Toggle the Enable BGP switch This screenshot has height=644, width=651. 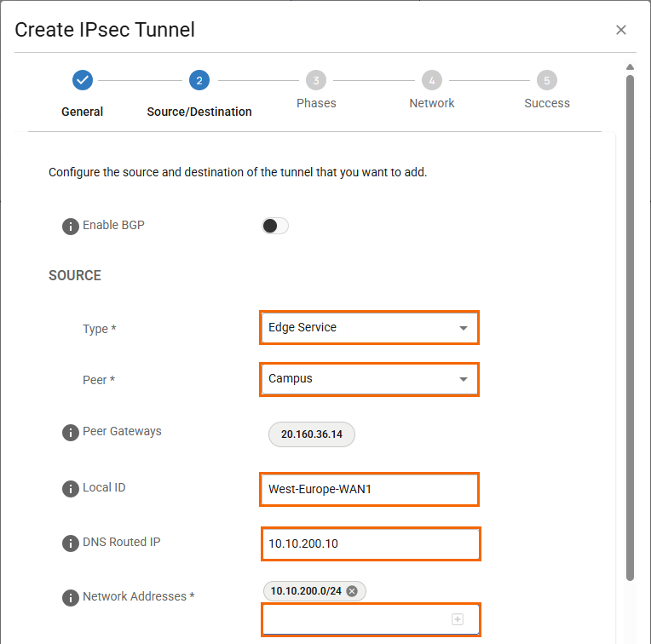click(275, 226)
